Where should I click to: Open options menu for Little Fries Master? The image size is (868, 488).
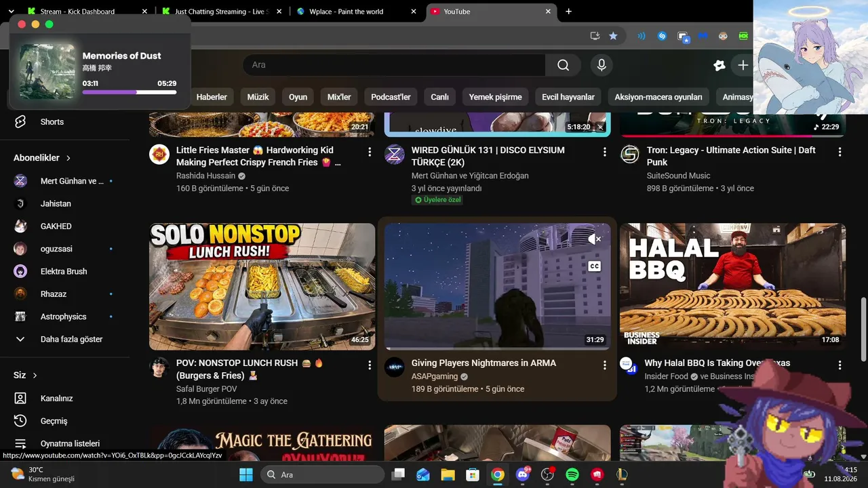370,152
